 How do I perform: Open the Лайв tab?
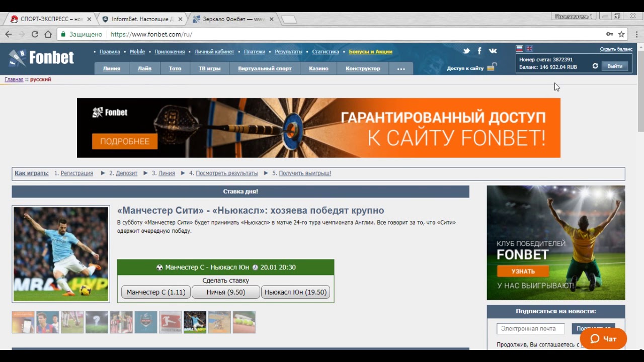tap(144, 68)
